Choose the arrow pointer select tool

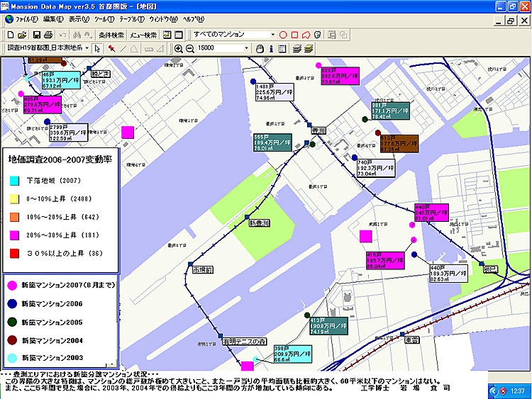pos(97,48)
